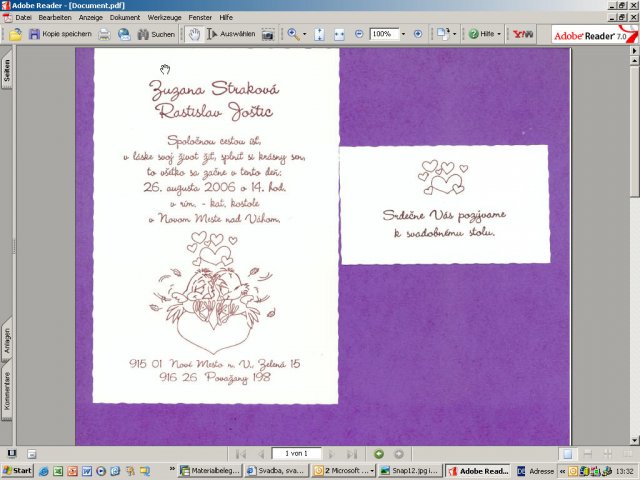Click the snapshot camera tool icon

(270, 33)
